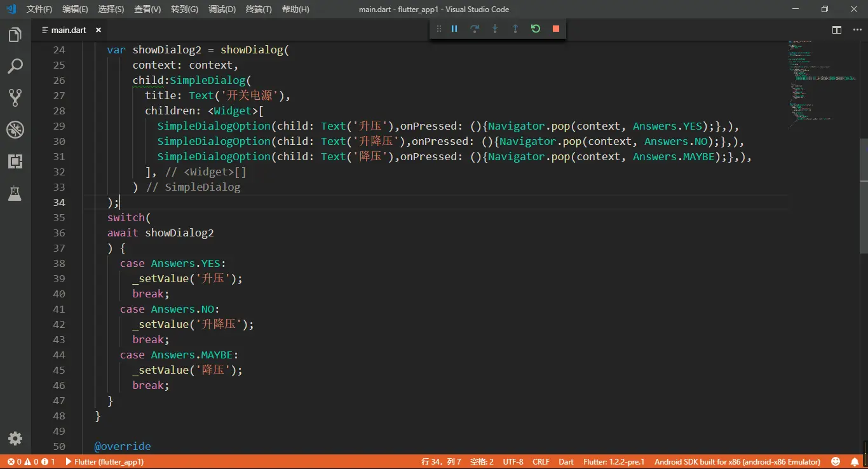Open the Extensions view icon
The image size is (868, 469).
click(15, 161)
